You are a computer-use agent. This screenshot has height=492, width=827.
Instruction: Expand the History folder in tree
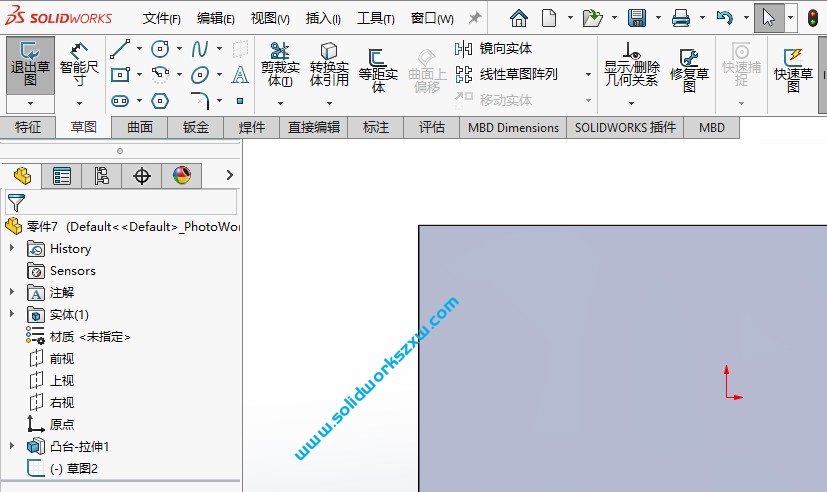[x=12, y=249]
